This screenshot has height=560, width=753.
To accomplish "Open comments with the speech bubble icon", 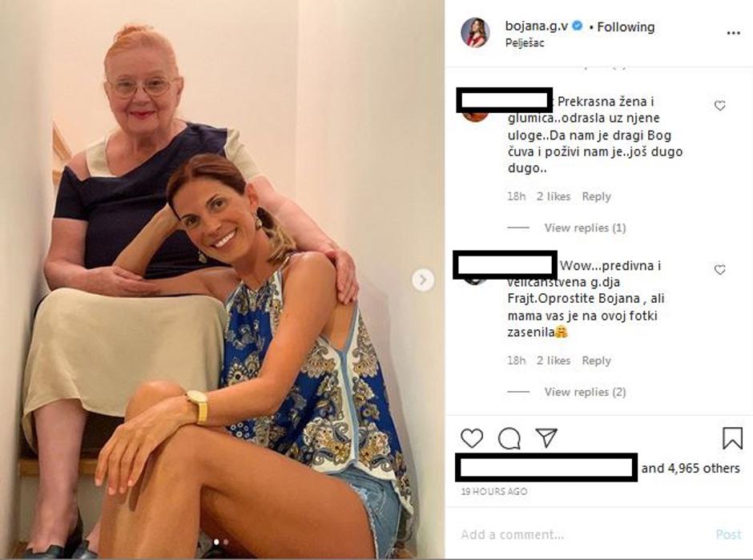I will tap(509, 438).
